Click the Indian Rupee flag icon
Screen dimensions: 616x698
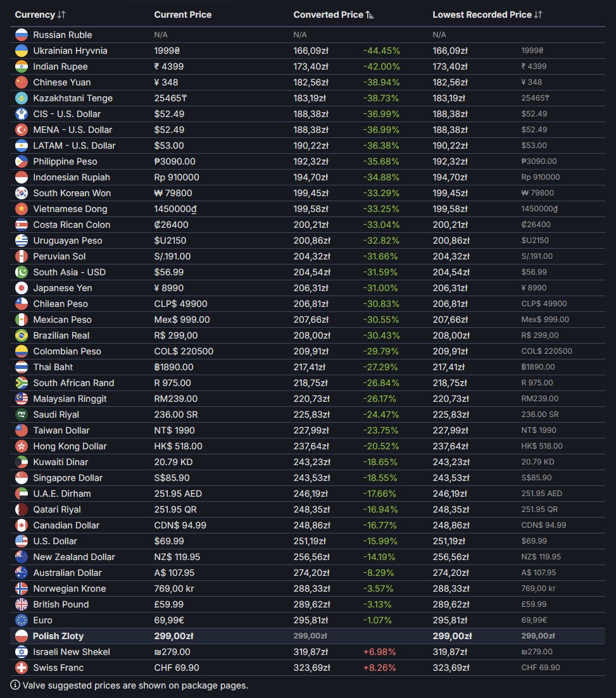pos(22,66)
